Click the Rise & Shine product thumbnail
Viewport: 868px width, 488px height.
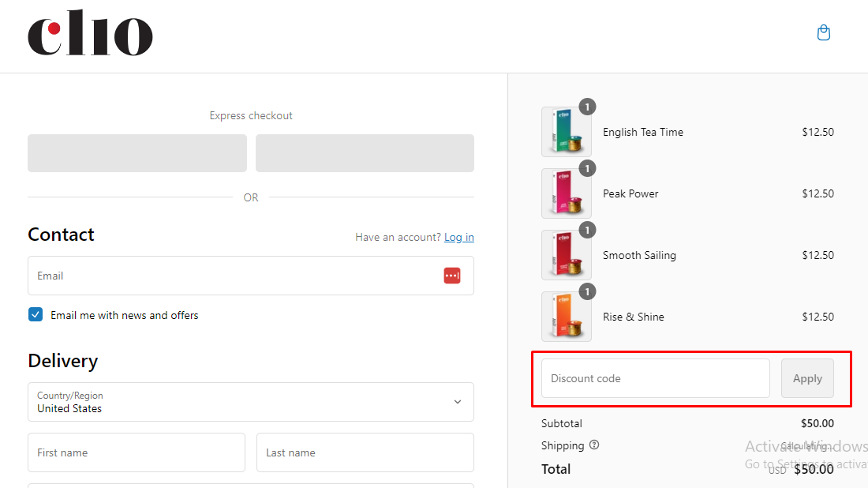click(x=567, y=317)
